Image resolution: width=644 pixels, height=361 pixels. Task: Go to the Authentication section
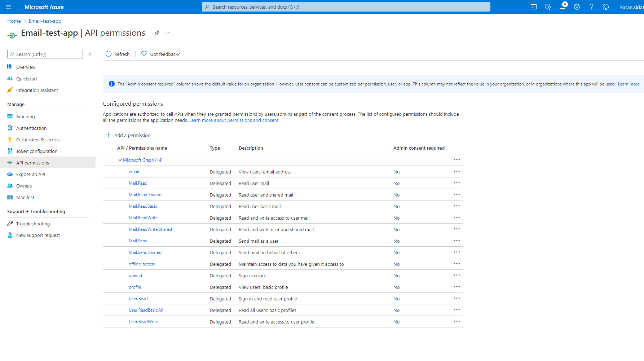coord(31,128)
